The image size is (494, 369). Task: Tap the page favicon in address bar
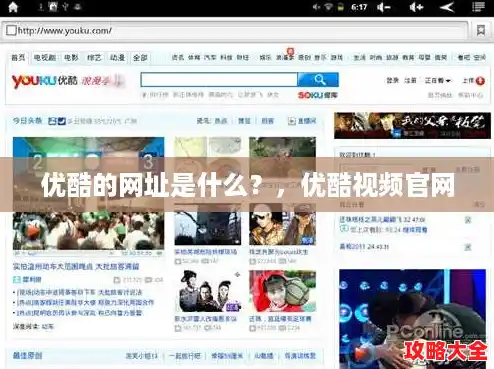point(11,30)
